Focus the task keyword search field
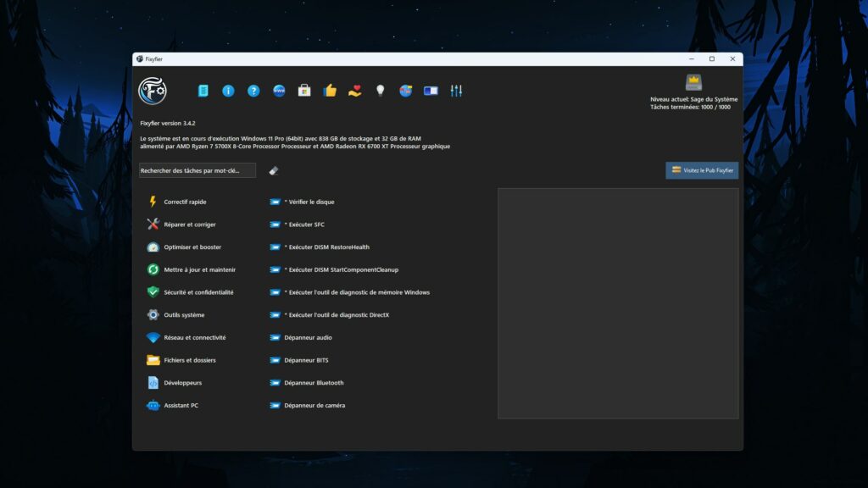868x488 pixels. (197, 170)
